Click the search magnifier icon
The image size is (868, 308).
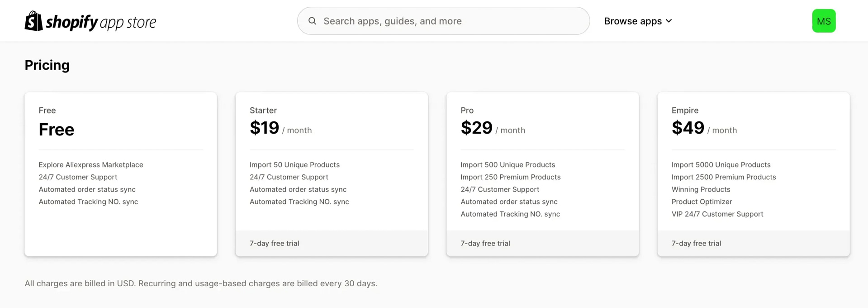tap(312, 21)
